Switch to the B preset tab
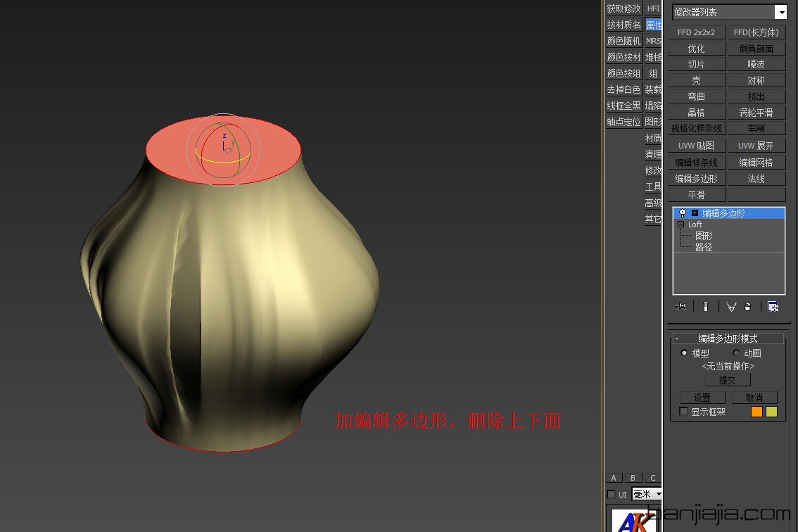Image resolution: width=798 pixels, height=532 pixels. coord(633,478)
